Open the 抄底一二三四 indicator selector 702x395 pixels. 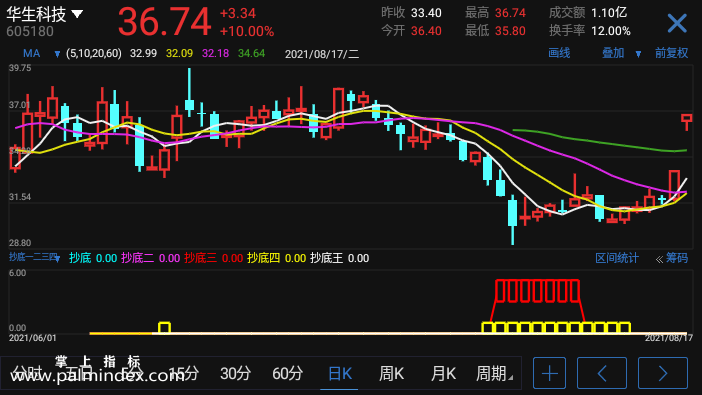point(34,258)
